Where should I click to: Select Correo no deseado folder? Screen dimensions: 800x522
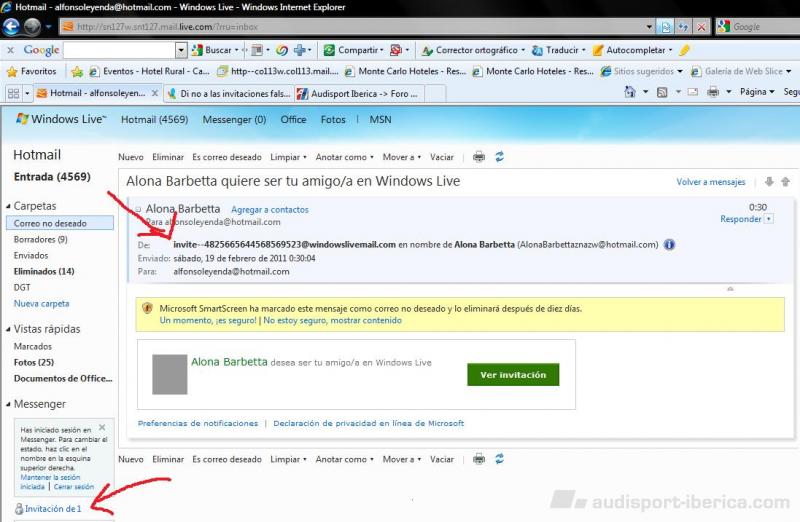(60, 223)
